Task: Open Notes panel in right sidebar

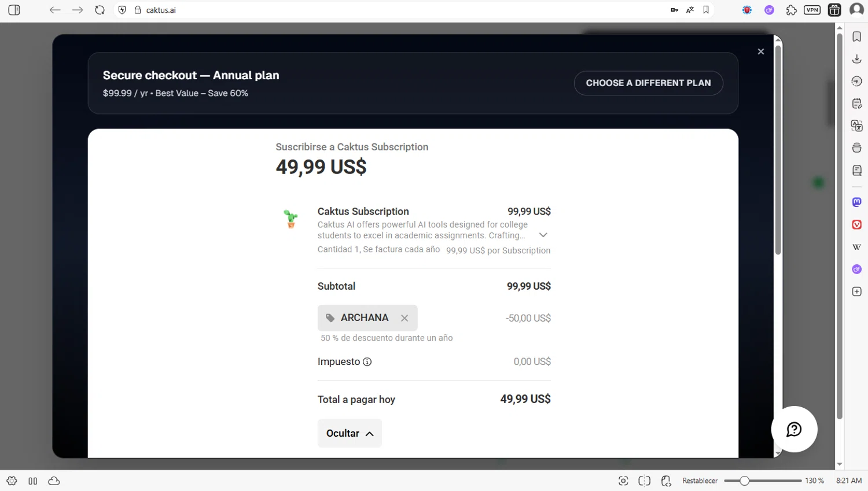Action: pyautogui.click(x=857, y=104)
